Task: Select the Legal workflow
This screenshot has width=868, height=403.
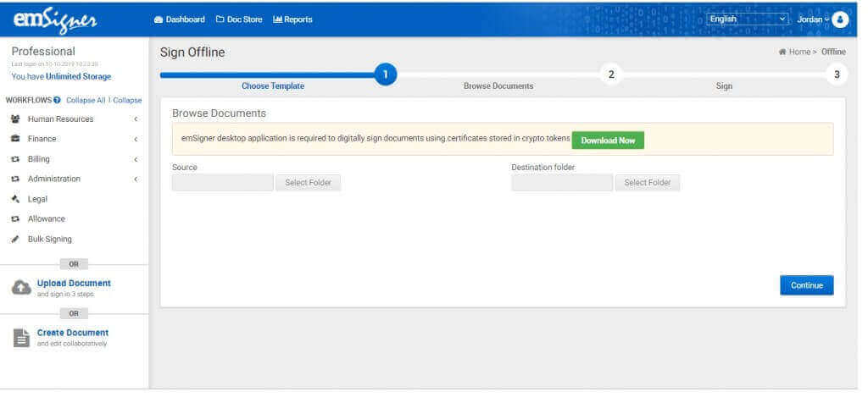Action: 37,199
